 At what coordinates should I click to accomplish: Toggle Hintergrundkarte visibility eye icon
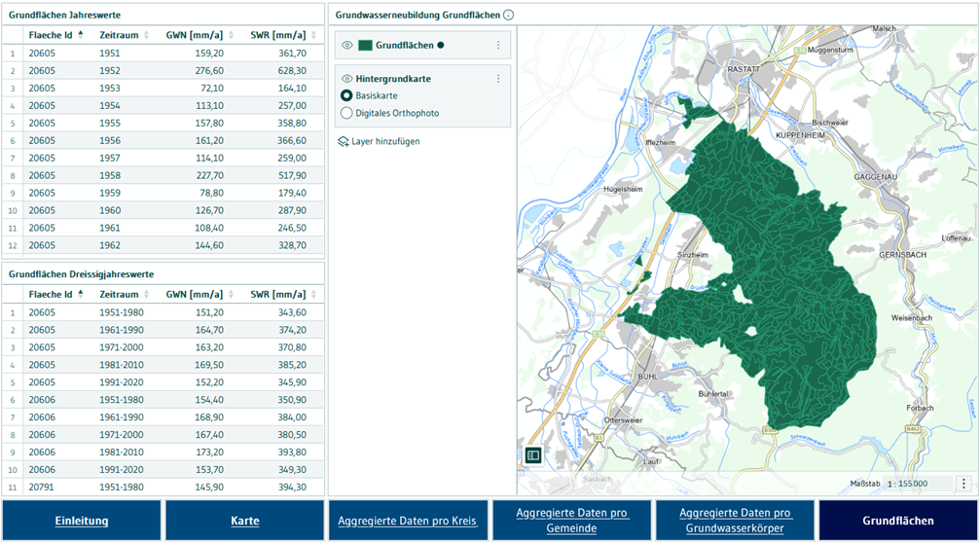coord(346,79)
